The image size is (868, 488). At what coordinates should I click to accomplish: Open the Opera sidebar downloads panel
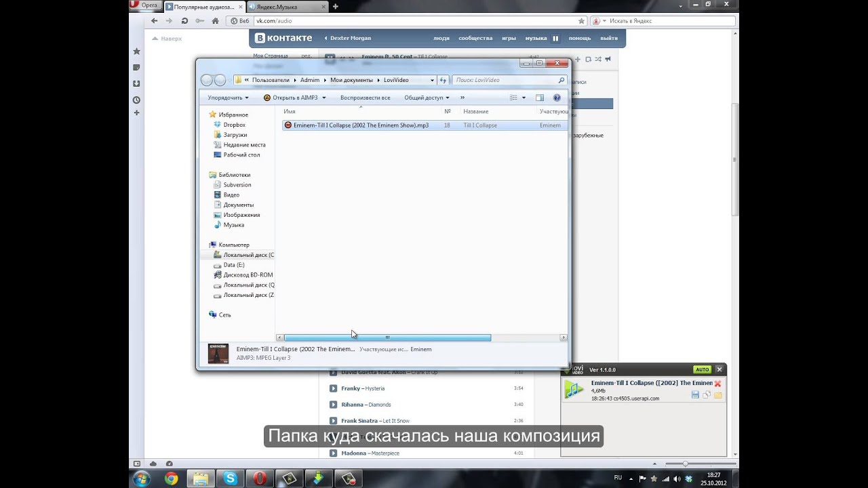click(136, 83)
